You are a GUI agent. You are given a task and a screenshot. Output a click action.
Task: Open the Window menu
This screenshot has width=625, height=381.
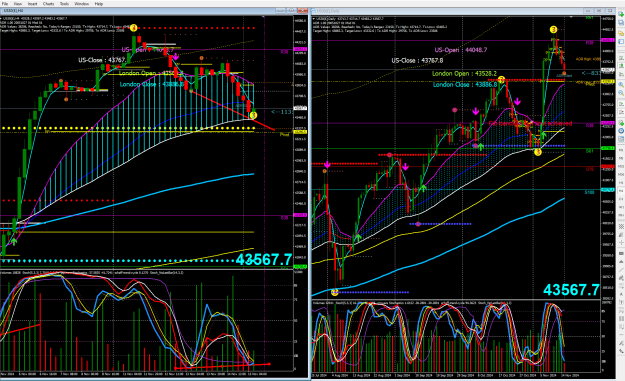point(82,4)
